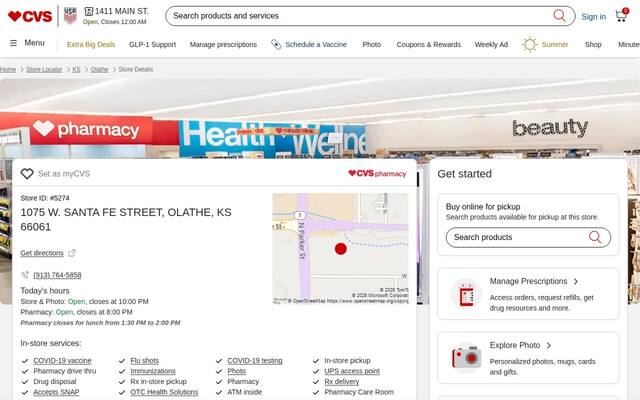Click the phone icon beside the store number

coord(25,275)
